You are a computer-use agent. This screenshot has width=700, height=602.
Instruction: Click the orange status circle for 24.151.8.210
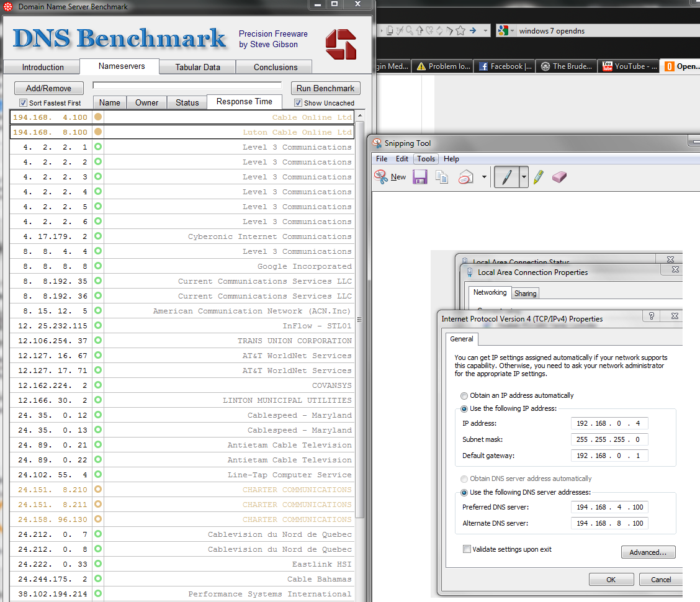(x=98, y=489)
